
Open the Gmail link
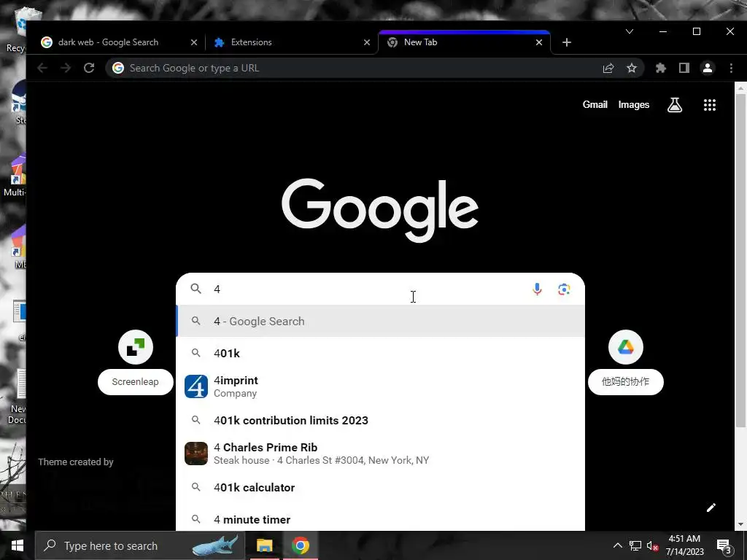(595, 105)
